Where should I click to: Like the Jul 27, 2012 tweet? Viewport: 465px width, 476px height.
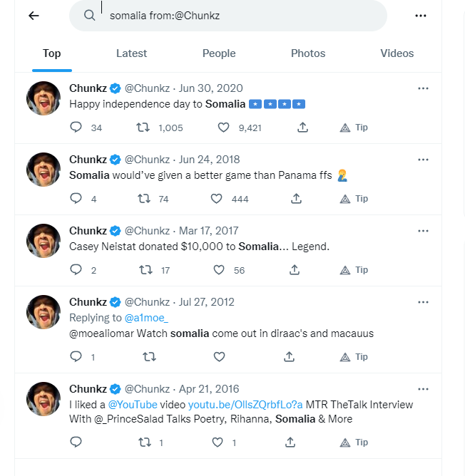click(x=220, y=356)
